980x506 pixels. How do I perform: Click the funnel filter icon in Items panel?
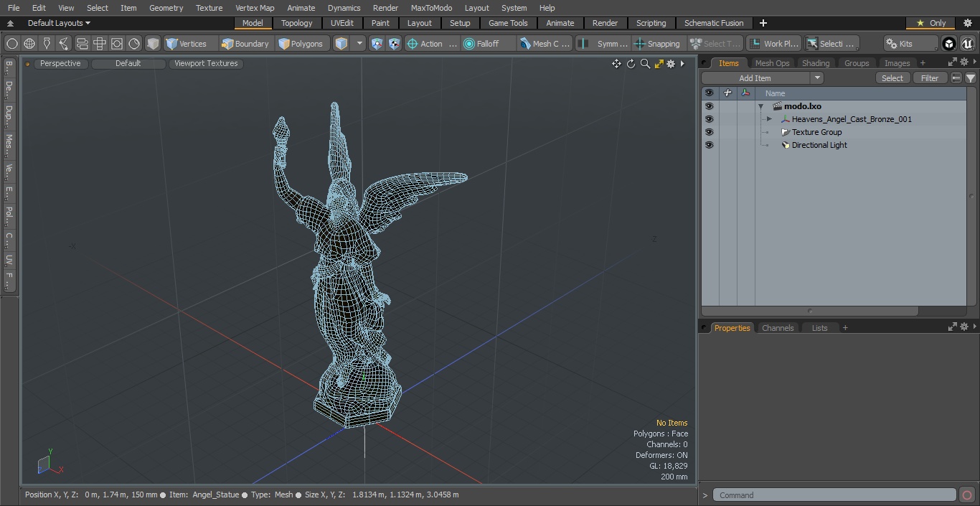(x=971, y=78)
